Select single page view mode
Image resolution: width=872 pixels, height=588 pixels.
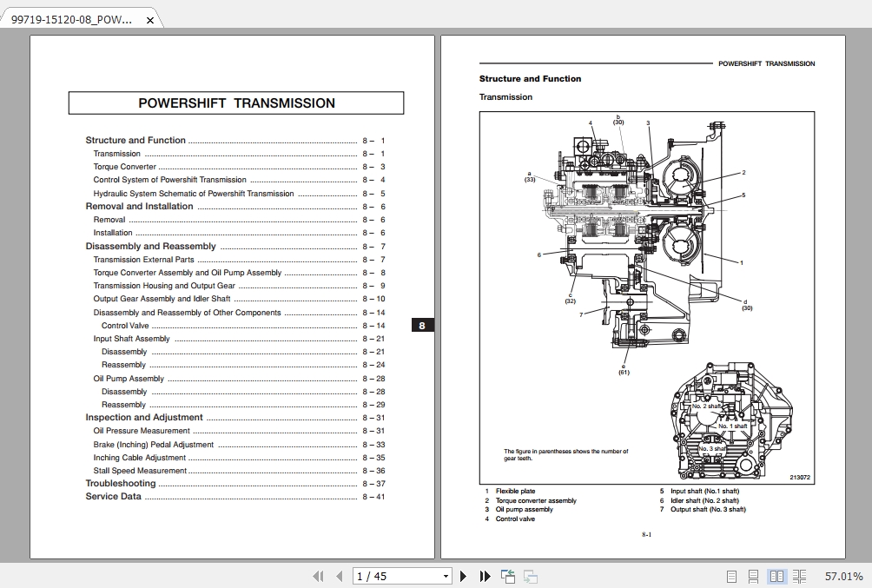(731, 576)
